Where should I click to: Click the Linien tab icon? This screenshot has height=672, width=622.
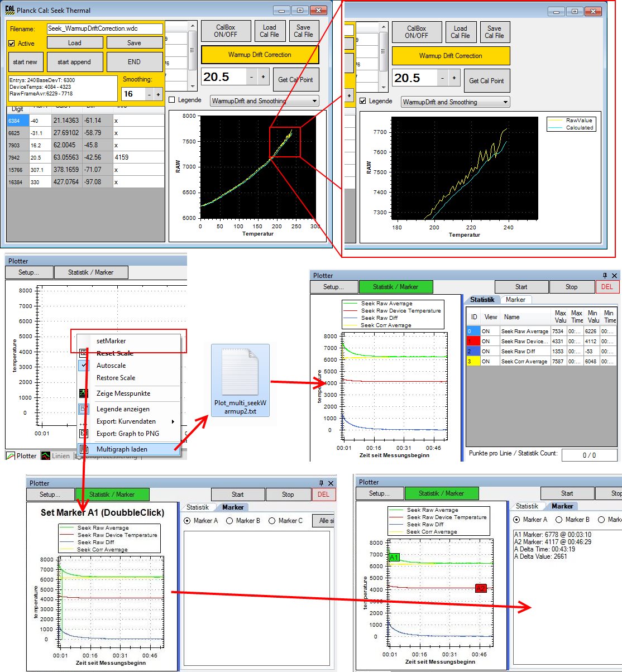[46, 456]
